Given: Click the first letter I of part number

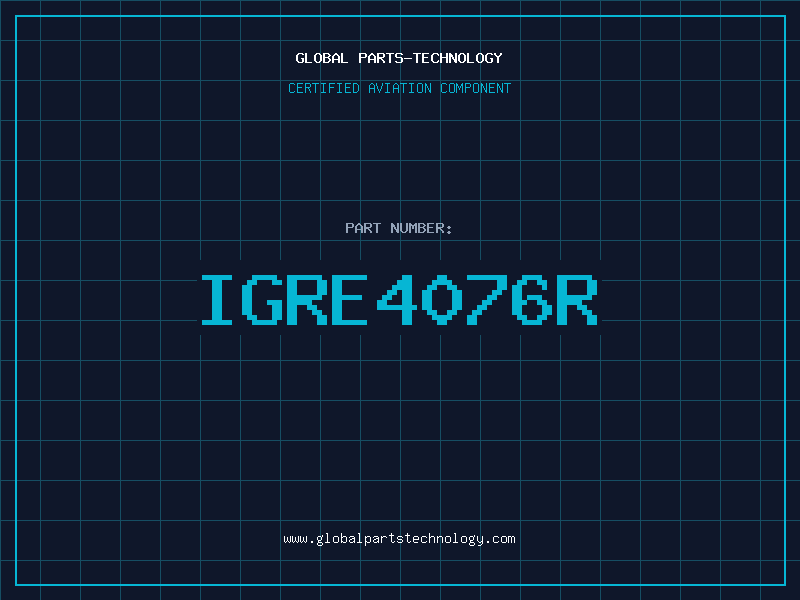Looking at the screenshot, I should (x=219, y=299).
